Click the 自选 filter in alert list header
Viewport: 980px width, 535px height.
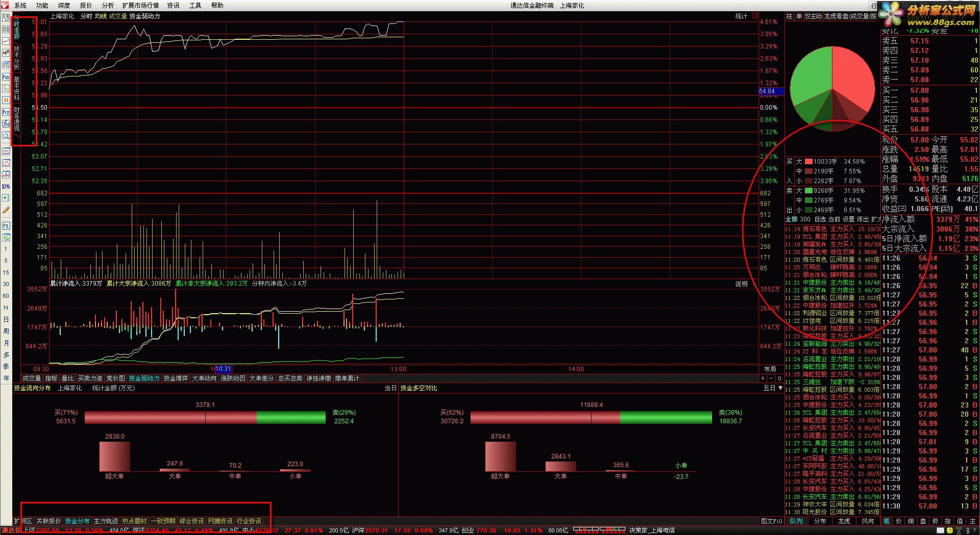click(x=820, y=219)
